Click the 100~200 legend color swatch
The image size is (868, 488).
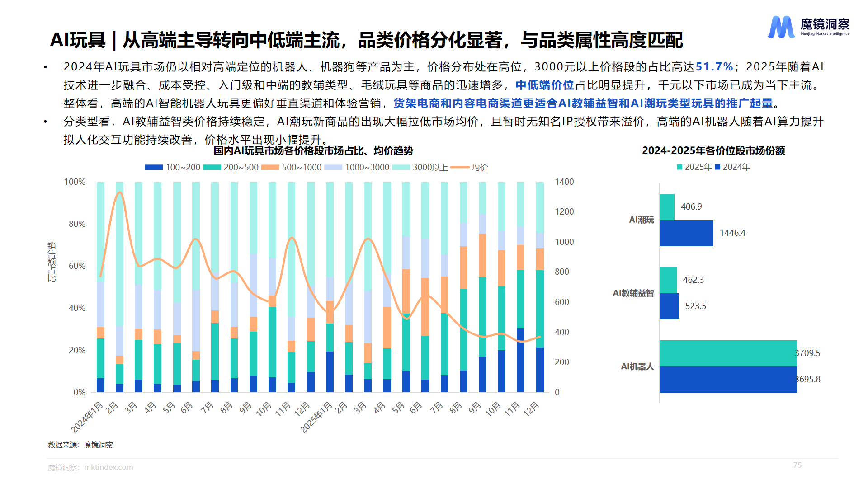[x=153, y=167]
